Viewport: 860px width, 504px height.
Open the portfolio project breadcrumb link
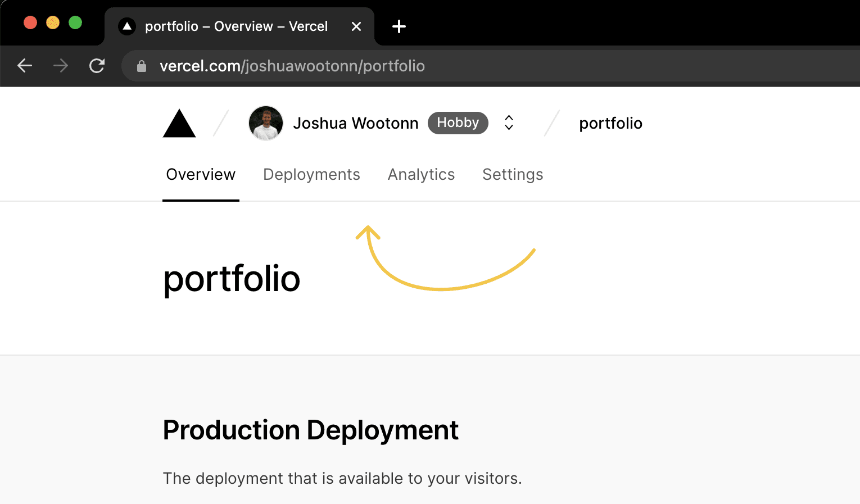pyautogui.click(x=610, y=123)
